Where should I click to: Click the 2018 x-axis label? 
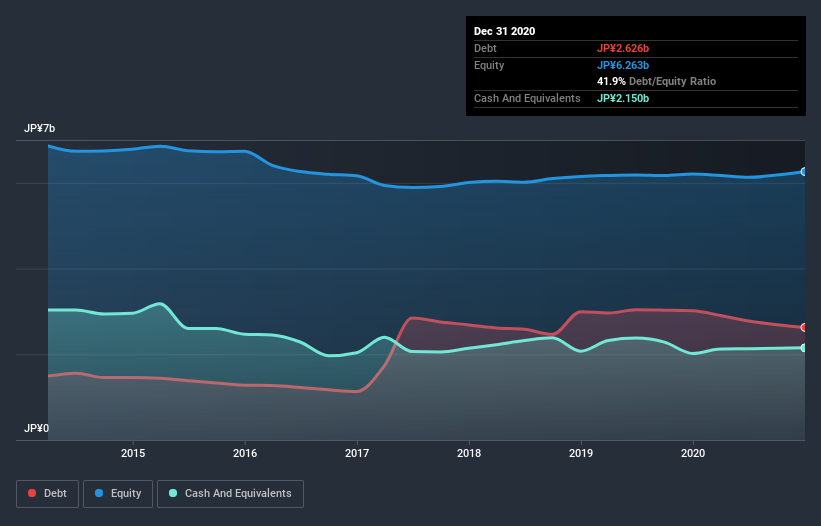[x=469, y=453]
